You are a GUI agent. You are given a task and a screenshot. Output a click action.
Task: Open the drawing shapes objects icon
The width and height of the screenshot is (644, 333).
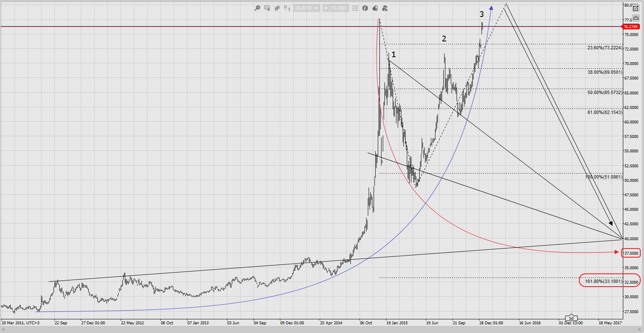coord(385,8)
